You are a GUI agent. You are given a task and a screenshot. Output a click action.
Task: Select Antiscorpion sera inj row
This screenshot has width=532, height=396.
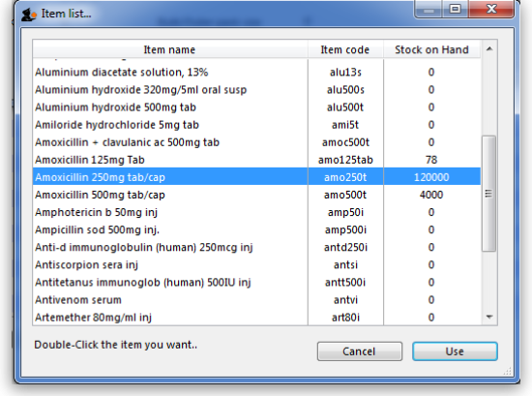[257, 265]
